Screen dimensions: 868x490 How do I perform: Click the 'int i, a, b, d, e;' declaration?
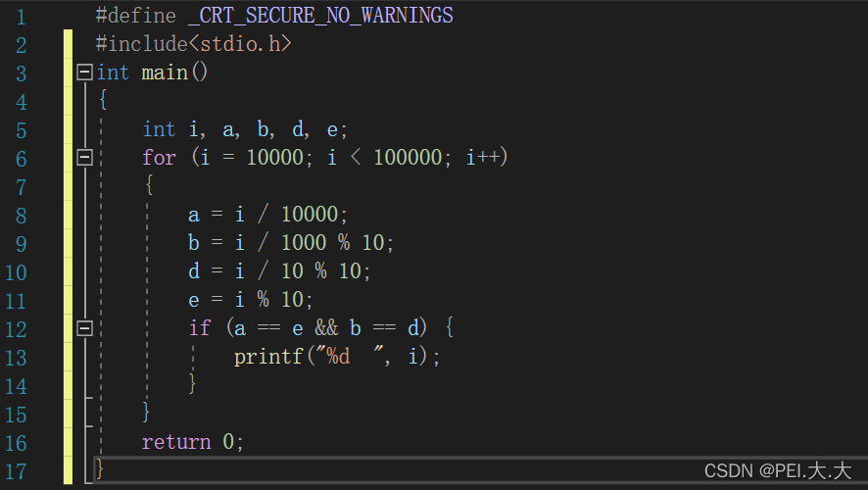click(245, 129)
